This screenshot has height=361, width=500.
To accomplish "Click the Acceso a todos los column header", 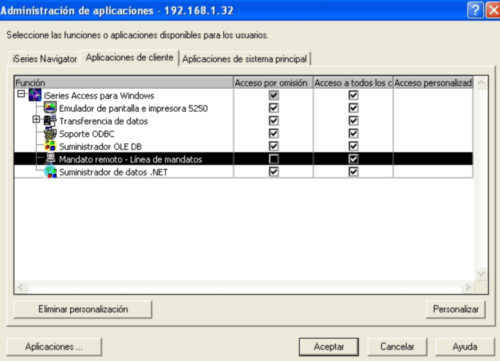I will pyautogui.click(x=353, y=83).
